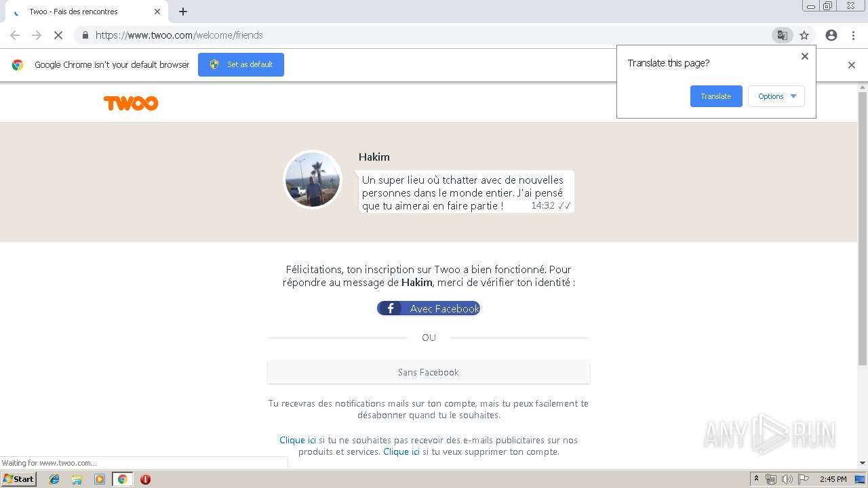This screenshot has height=488, width=868.
Task: Click the page vertical scrollbar
Action: coord(863,229)
